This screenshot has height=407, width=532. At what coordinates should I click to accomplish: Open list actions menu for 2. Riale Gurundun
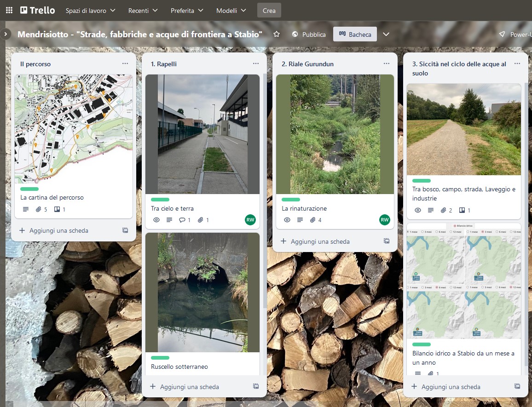[387, 63]
